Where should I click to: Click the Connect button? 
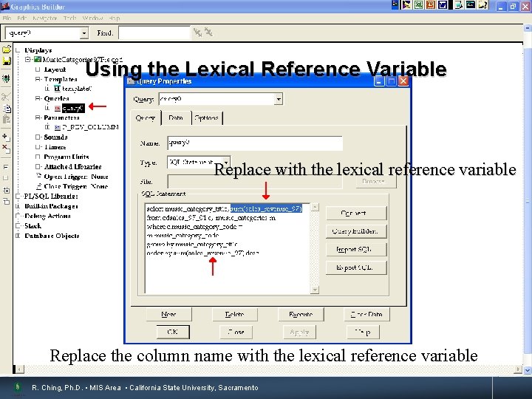pos(356,213)
